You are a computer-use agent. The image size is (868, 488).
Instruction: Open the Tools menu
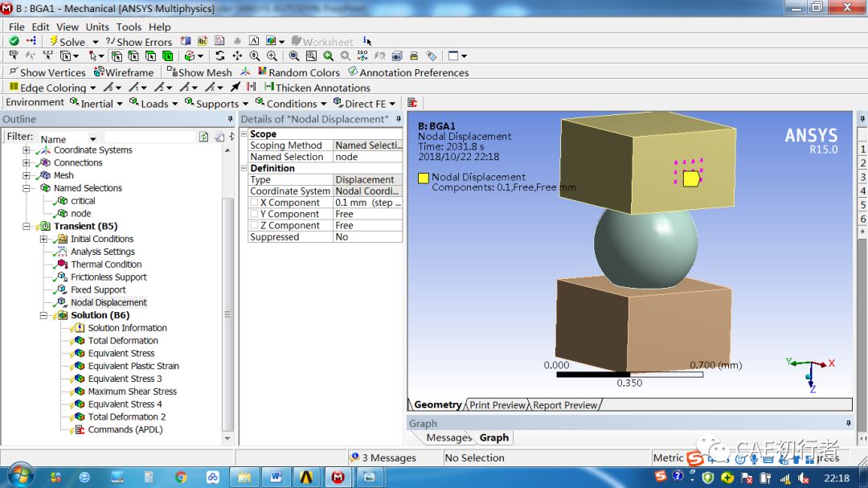click(x=129, y=27)
